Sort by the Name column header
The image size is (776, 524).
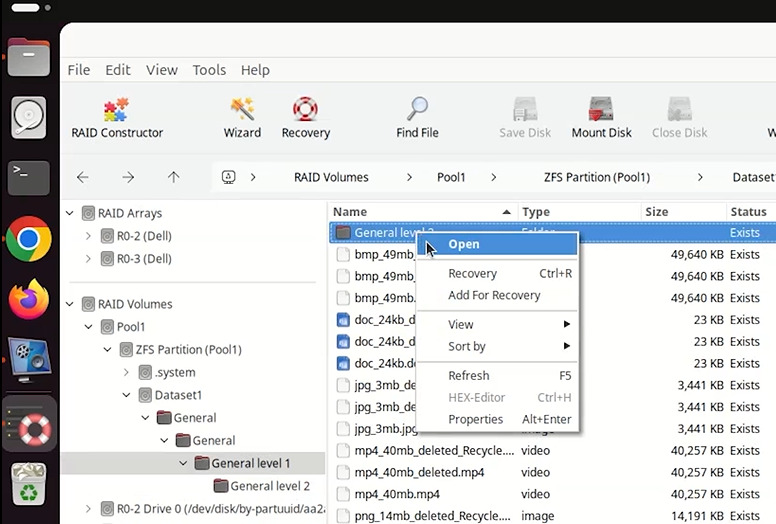click(x=423, y=212)
